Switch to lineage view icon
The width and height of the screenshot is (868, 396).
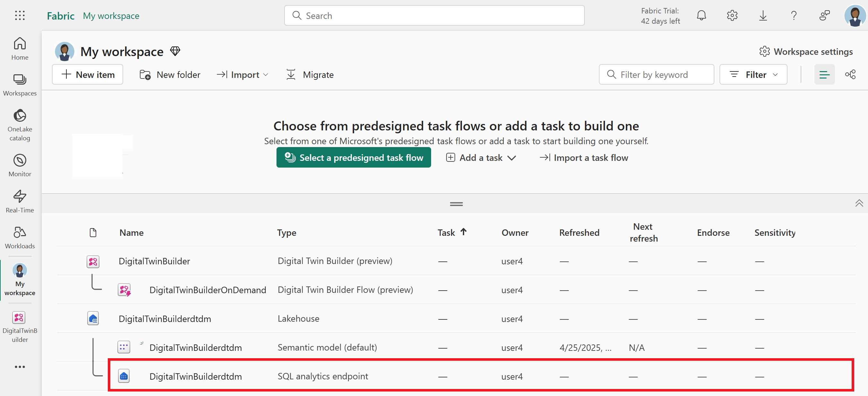850,74
